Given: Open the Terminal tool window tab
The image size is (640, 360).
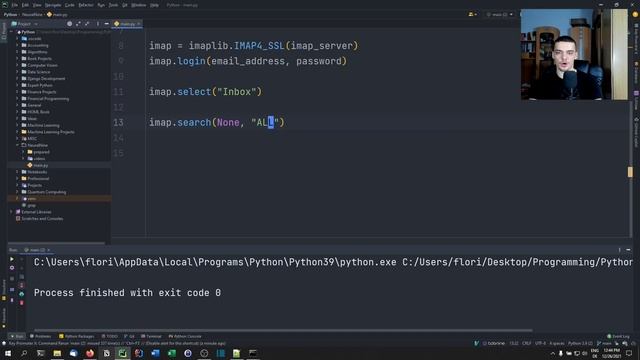Looking at the screenshot, I should pyautogui.click(x=151, y=336).
